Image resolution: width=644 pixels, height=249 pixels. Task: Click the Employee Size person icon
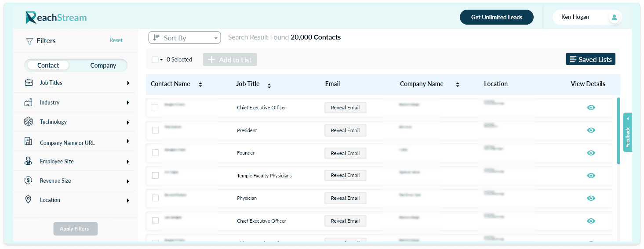pos(29,161)
